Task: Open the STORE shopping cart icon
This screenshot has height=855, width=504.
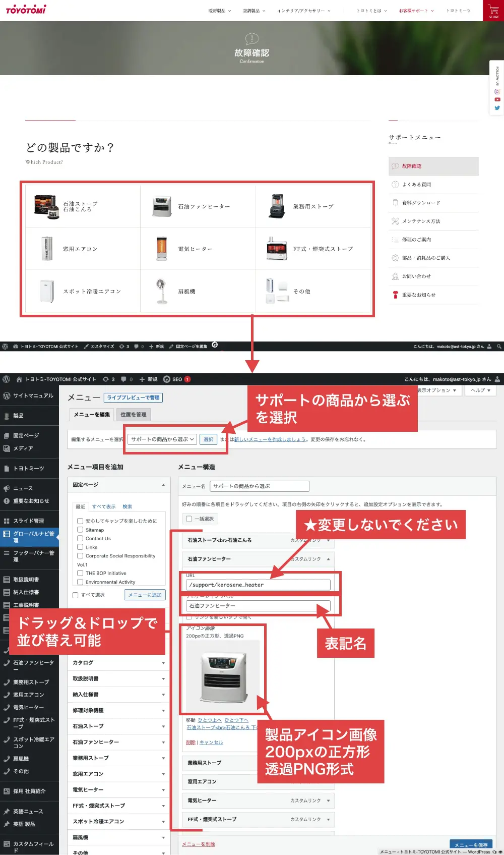Action: (x=493, y=11)
